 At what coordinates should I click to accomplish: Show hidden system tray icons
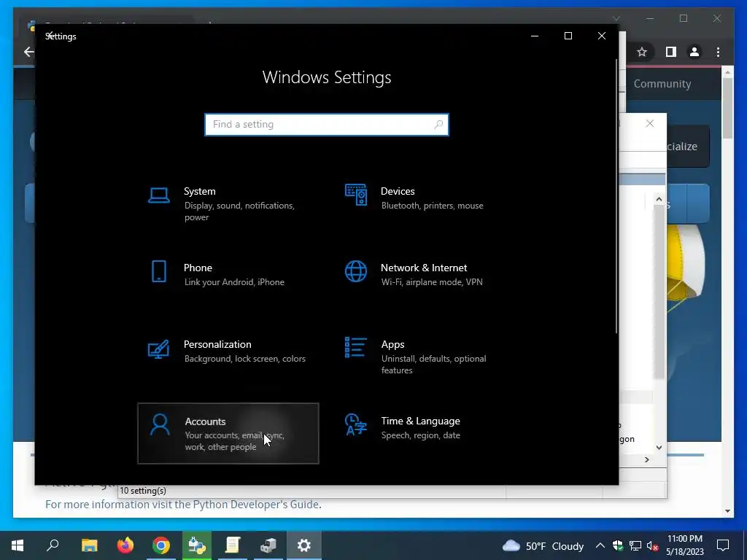pyautogui.click(x=600, y=545)
